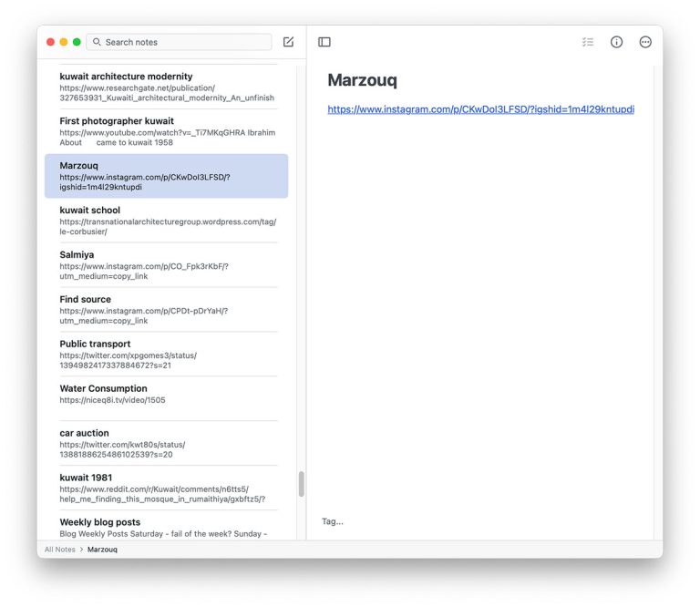Image resolution: width=700 pixels, height=607 pixels.
Task: Click All Notes in the breadcrumb
Action: click(x=59, y=550)
